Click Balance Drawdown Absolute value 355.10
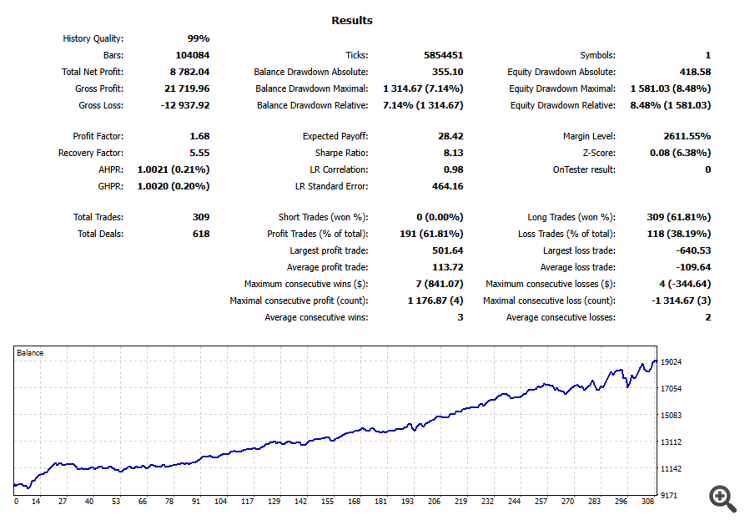This screenshot has width=750, height=525. [448, 72]
